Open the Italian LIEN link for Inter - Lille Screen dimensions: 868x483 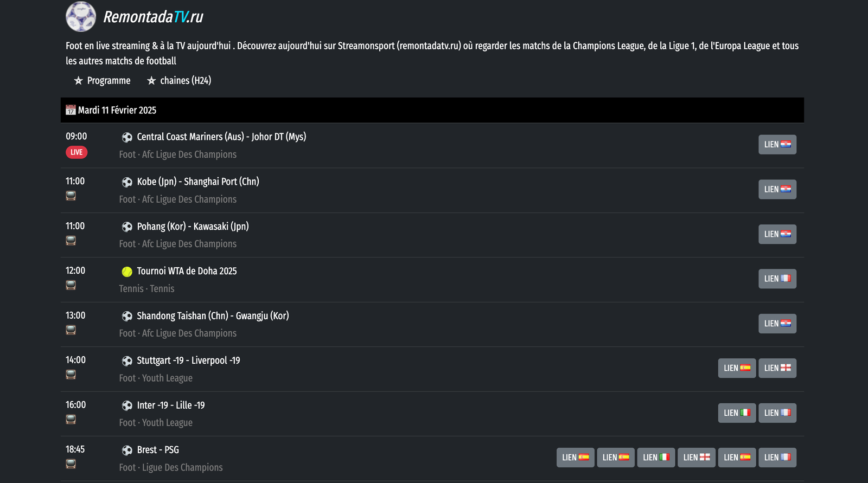coord(737,413)
